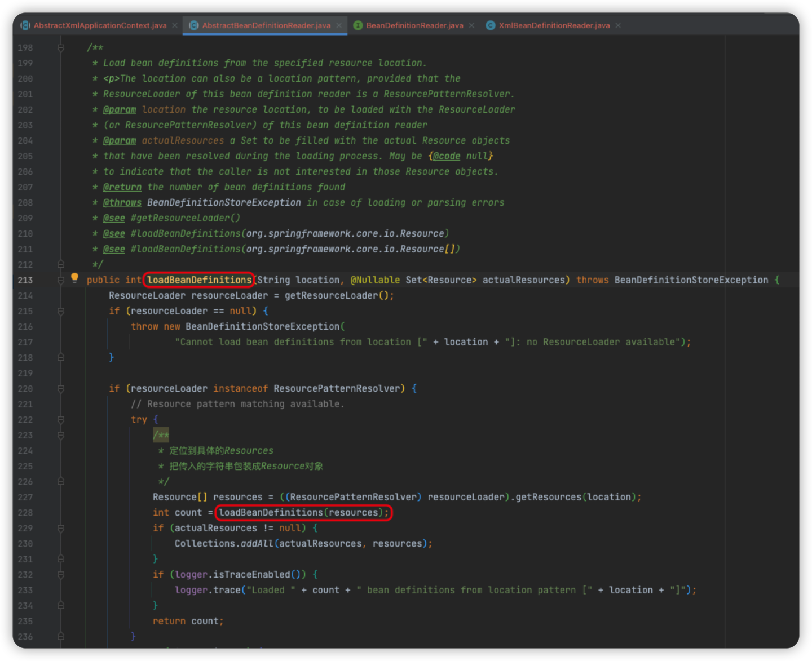Click getResources(location) call on line 227
Image resolution: width=812 pixels, height=661 pixels.
coord(576,497)
